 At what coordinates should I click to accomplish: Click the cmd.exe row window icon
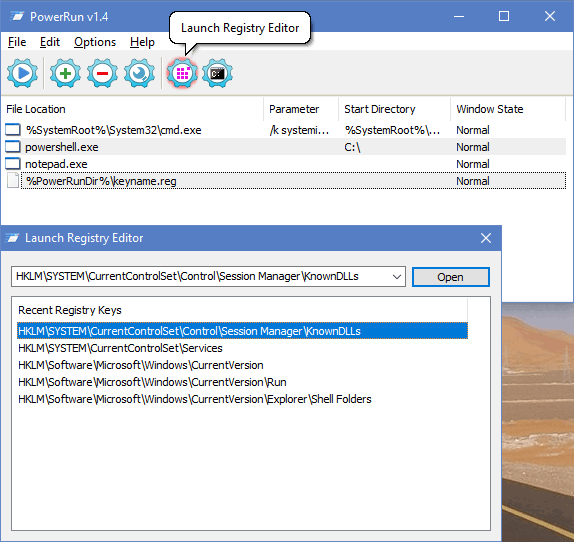point(13,130)
